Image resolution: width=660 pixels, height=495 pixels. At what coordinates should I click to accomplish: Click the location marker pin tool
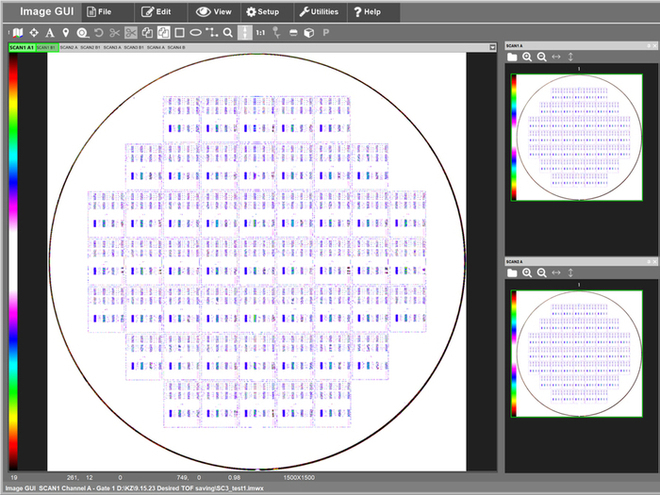[x=65, y=33]
